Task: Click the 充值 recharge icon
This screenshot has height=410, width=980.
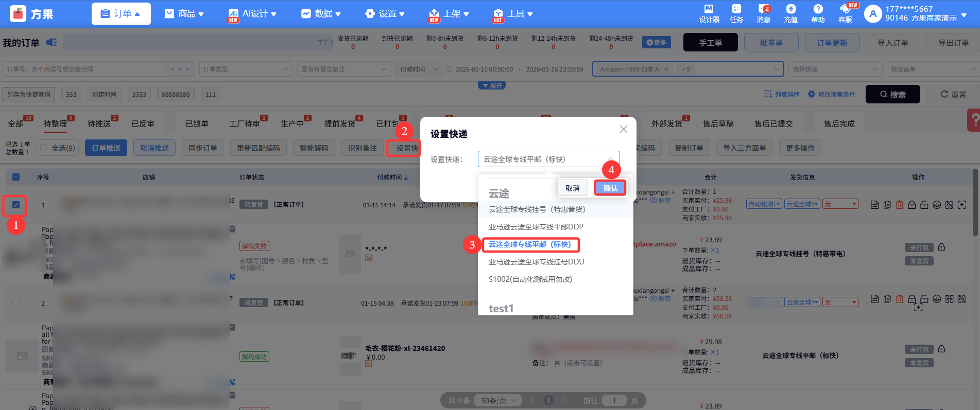Action: pos(791,13)
